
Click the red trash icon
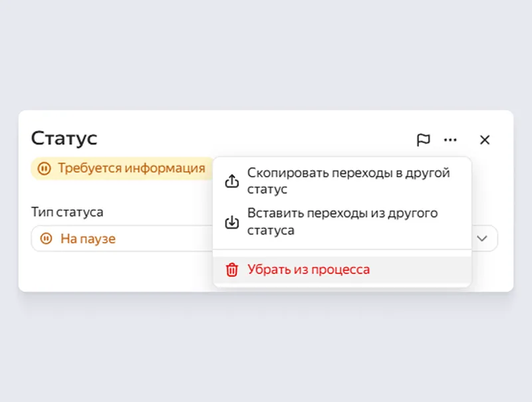pos(232,270)
